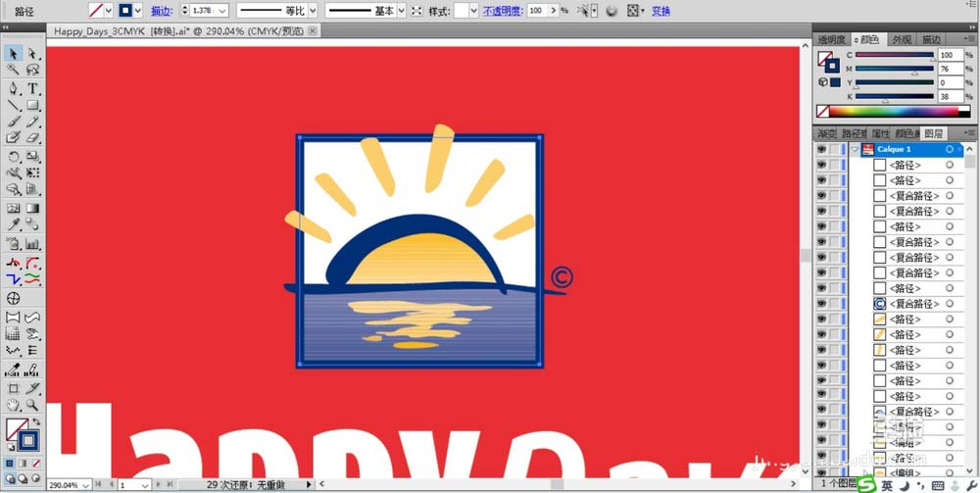
Task: Select the Column Graph tool
Action: pos(32,244)
